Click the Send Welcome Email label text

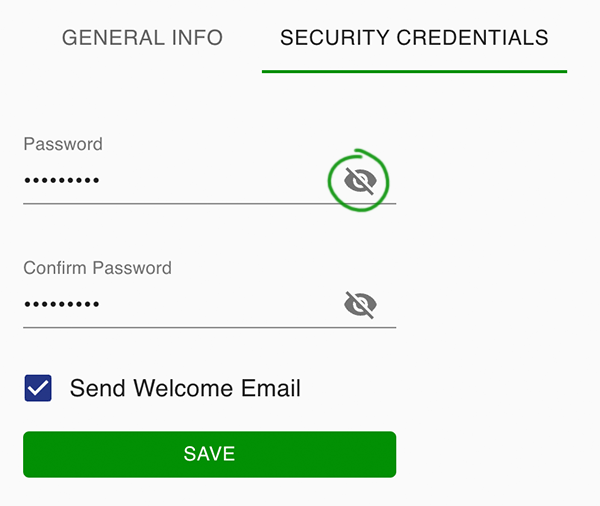(185, 388)
